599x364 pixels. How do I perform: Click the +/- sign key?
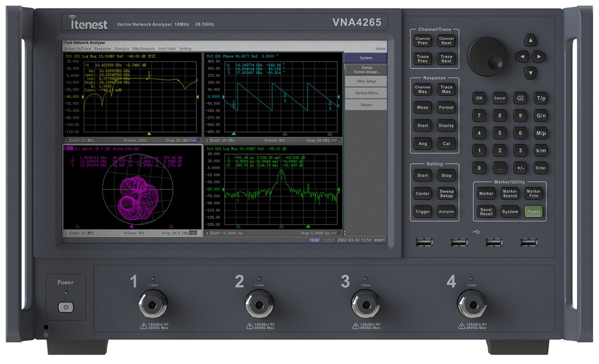(x=520, y=168)
